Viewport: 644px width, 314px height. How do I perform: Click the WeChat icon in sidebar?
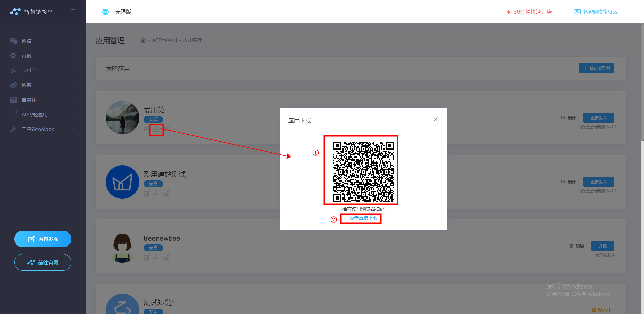13,41
